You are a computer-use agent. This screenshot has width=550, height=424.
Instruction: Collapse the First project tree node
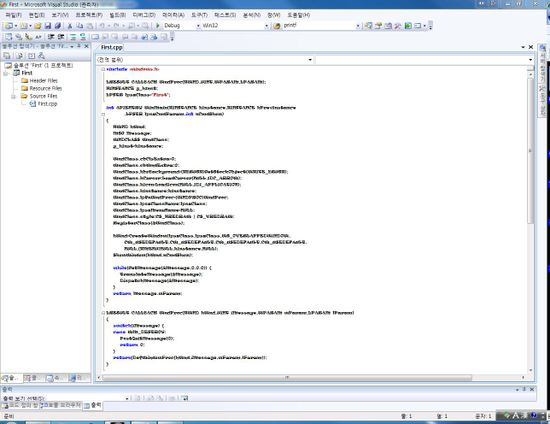6,73
